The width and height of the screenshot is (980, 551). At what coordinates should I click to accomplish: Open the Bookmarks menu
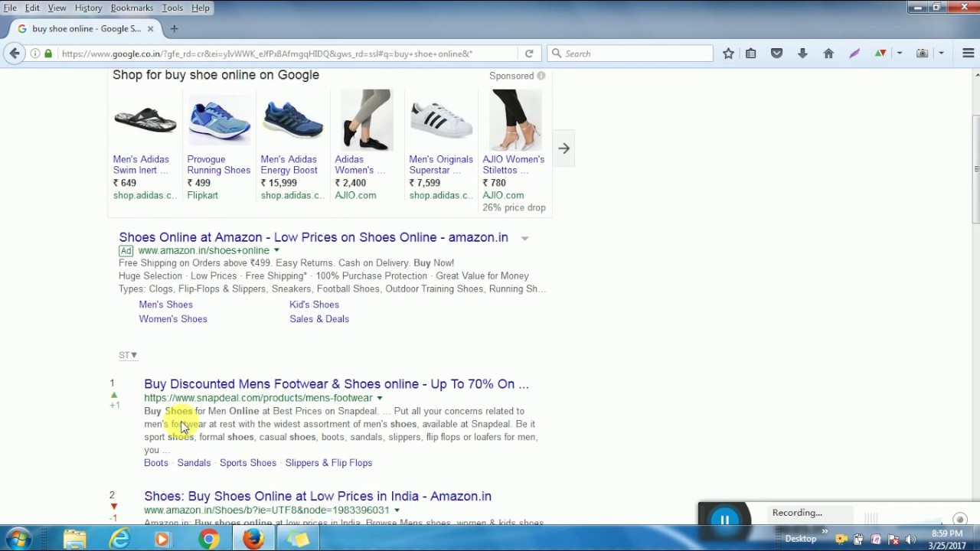[132, 8]
